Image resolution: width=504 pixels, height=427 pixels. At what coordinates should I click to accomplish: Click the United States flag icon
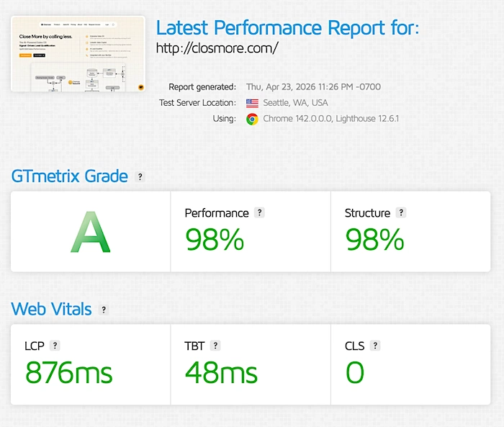pos(252,103)
